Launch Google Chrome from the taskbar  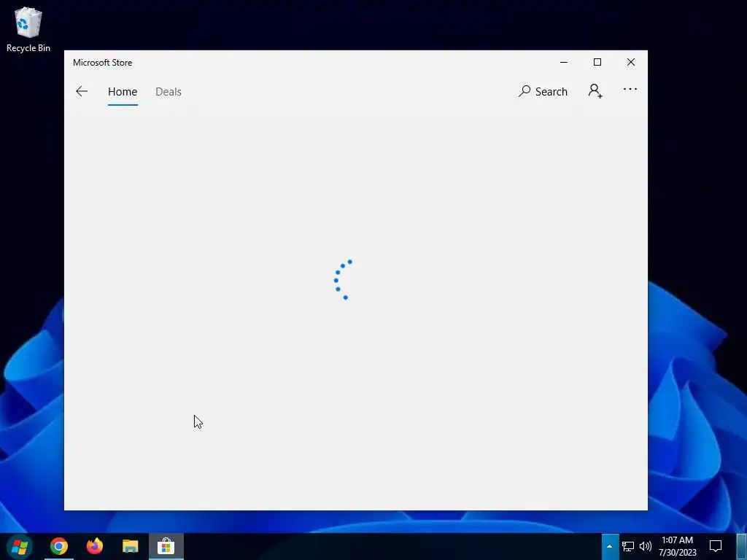point(59,546)
